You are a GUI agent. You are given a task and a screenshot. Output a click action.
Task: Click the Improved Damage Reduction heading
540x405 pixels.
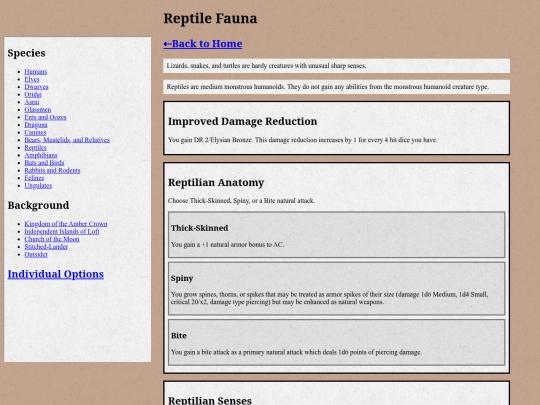tap(242, 121)
